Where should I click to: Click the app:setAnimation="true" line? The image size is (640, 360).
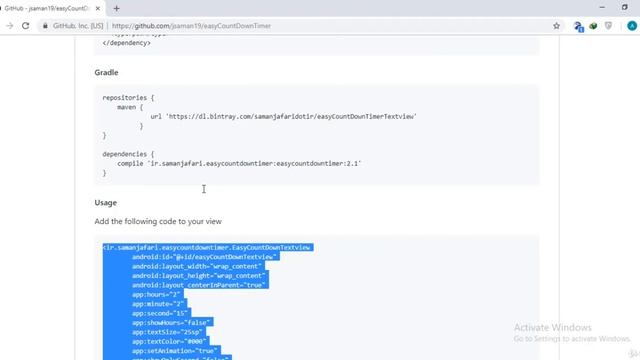click(x=176, y=351)
